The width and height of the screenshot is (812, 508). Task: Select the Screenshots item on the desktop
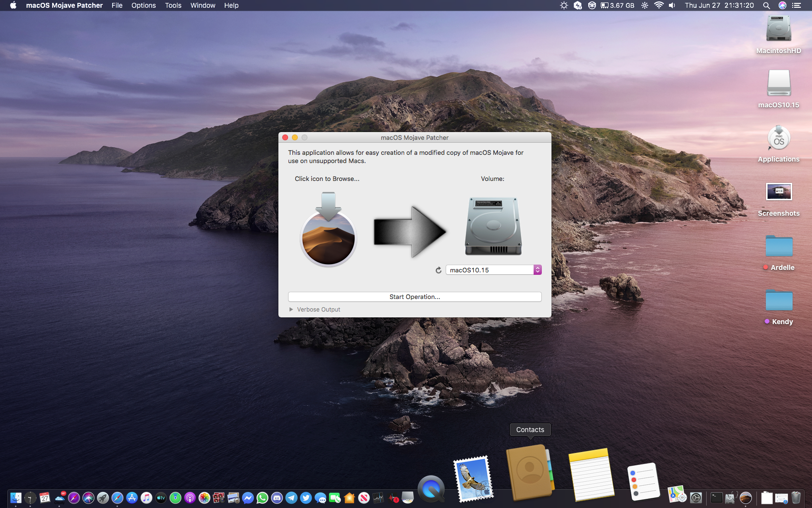[779, 198]
